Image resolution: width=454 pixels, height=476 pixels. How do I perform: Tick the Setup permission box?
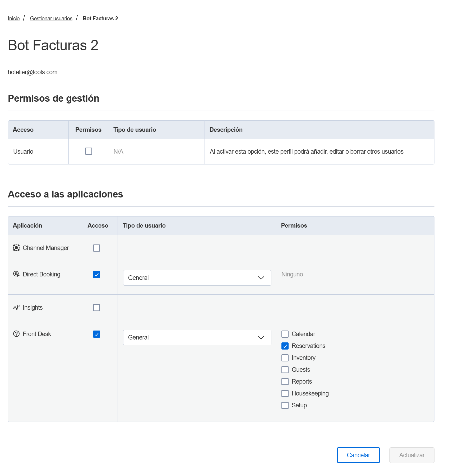285,405
